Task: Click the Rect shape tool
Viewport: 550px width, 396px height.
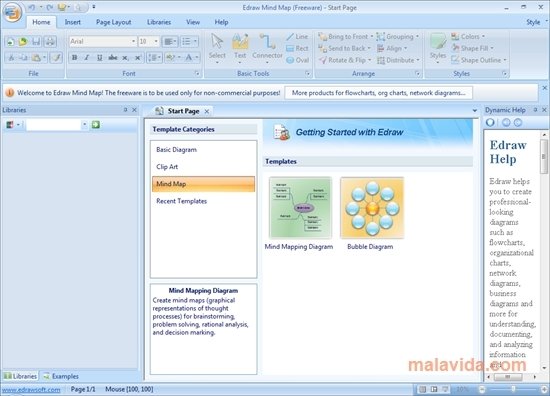Action: tap(297, 48)
